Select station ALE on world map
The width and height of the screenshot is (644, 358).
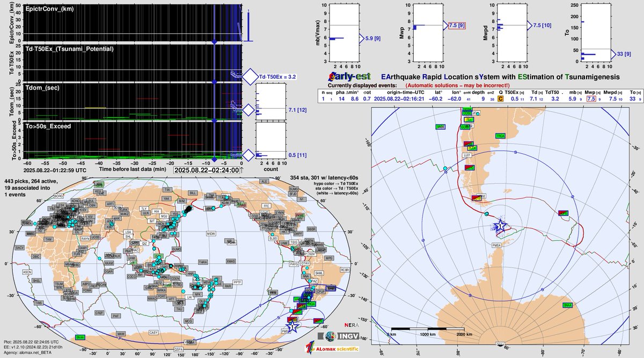click(x=264, y=182)
